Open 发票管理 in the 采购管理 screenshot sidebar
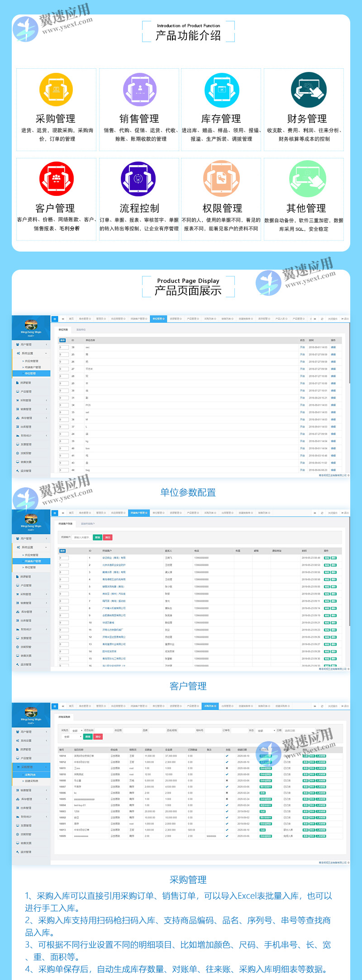 (x=31, y=825)
